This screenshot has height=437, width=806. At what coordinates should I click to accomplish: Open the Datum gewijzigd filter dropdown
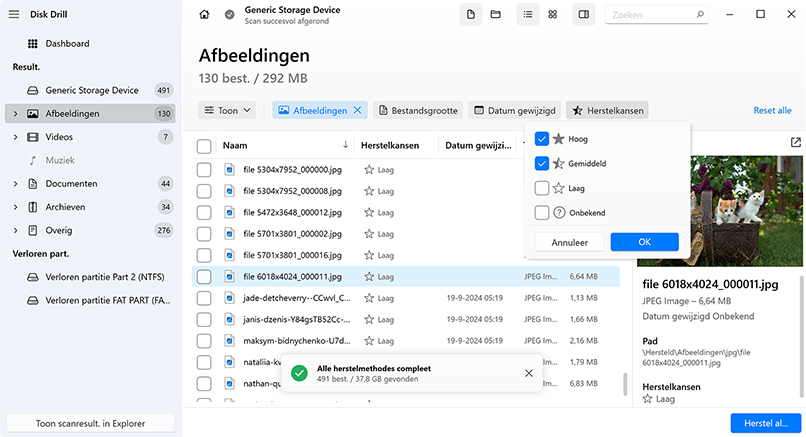click(x=515, y=110)
